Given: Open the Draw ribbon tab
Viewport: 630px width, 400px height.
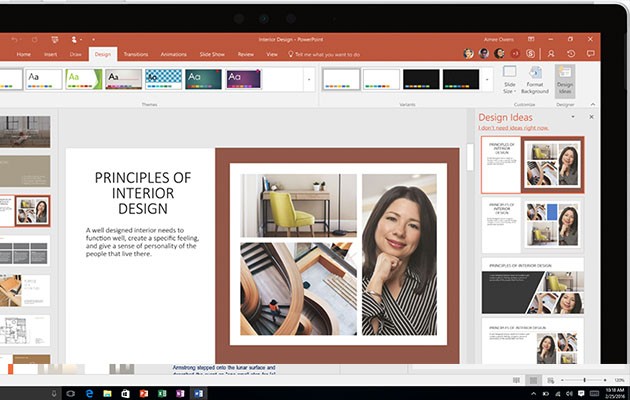Looking at the screenshot, I should pos(76,54).
